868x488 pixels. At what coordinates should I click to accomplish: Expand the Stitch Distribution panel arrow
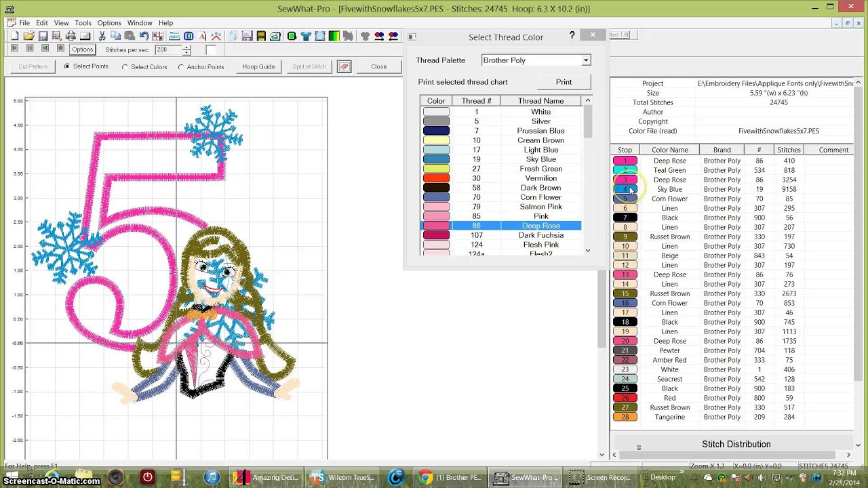(x=857, y=445)
